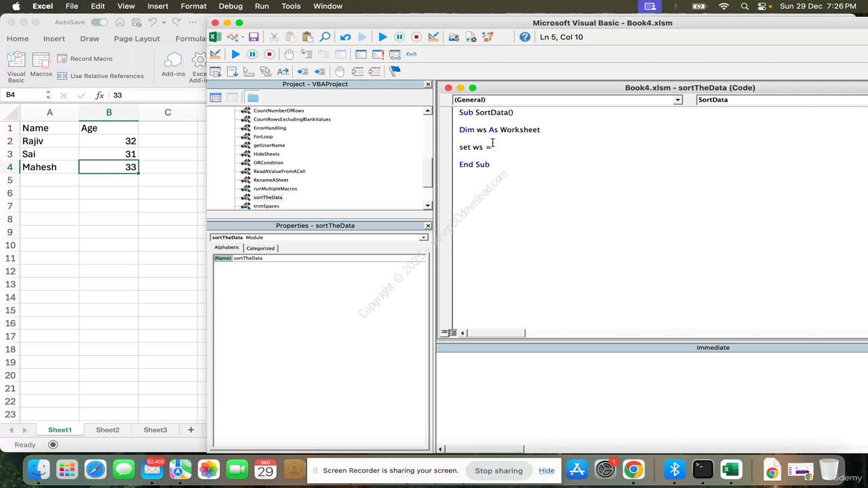Open the Immediate Window debug icon
The image size is (868, 488).
(x=378, y=54)
